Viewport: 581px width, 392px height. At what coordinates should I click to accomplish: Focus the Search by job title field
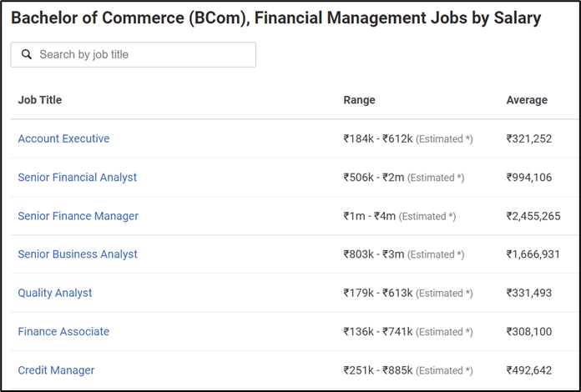tap(133, 54)
